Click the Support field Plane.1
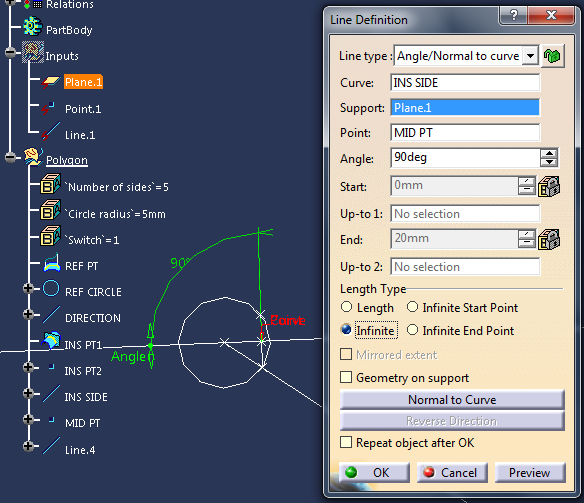Viewport: 584px width, 503px height. [x=465, y=108]
